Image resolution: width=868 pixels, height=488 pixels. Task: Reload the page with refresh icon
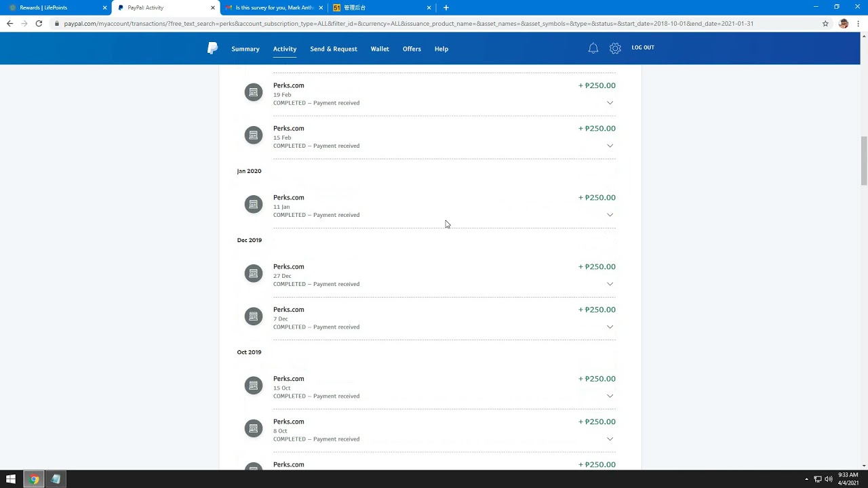coord(39,23)
